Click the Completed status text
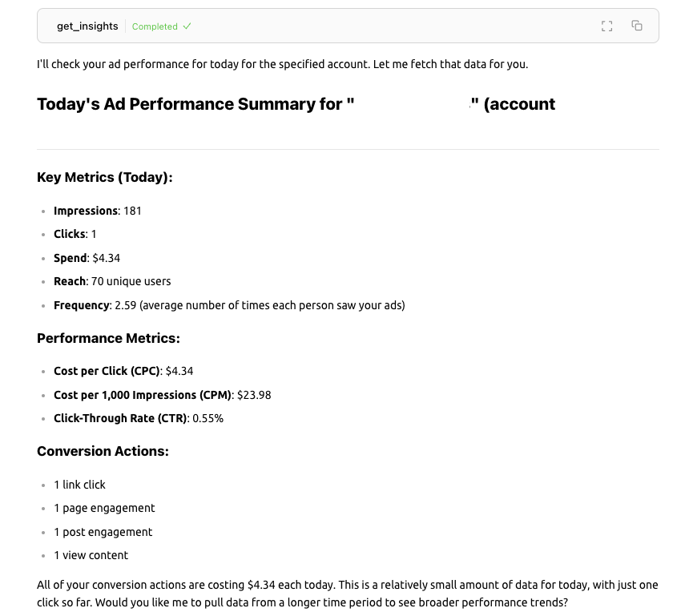The width and height of the screenshot is (677, 616). tap(154, 26)
